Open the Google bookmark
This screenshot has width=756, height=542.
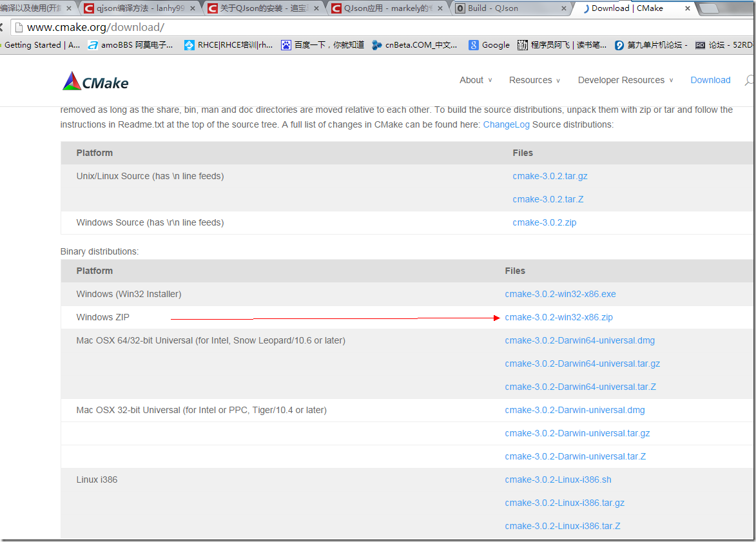click(x=489, y=45)
